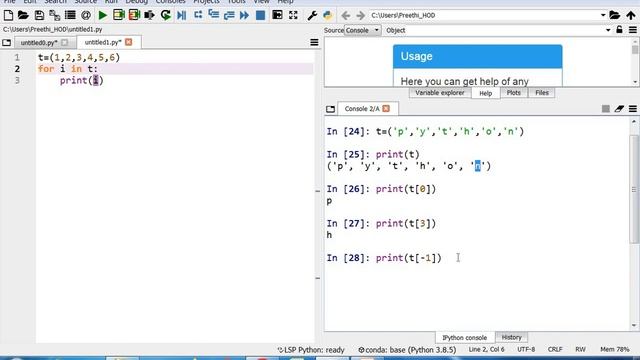
Task: Step out and return from the function
Action: tap(229, 16)
